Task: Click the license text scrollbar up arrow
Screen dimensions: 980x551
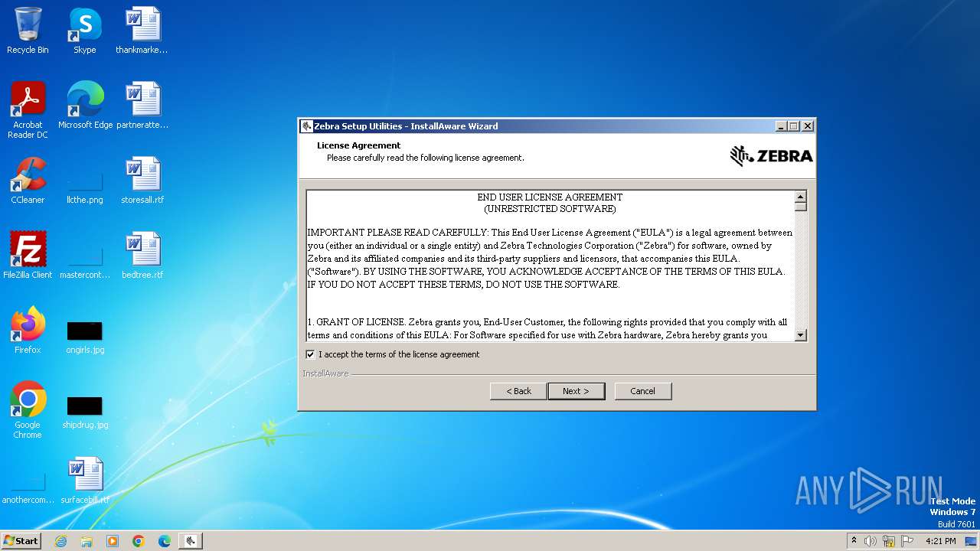Action: pyautogui.click(x=801, y=197)
